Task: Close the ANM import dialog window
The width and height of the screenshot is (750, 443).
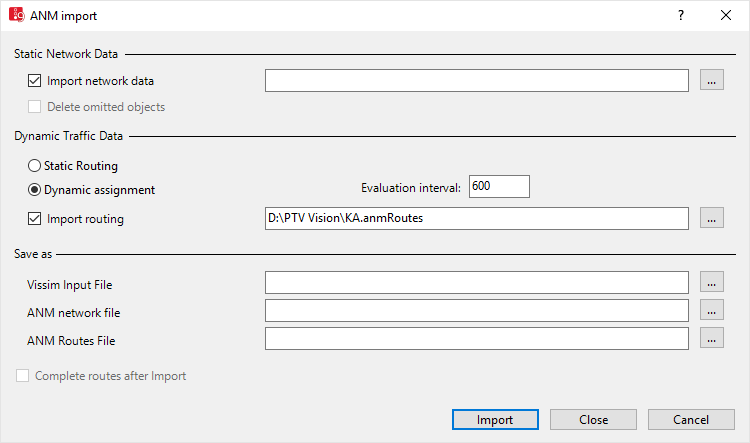Action: pos(726,16)
